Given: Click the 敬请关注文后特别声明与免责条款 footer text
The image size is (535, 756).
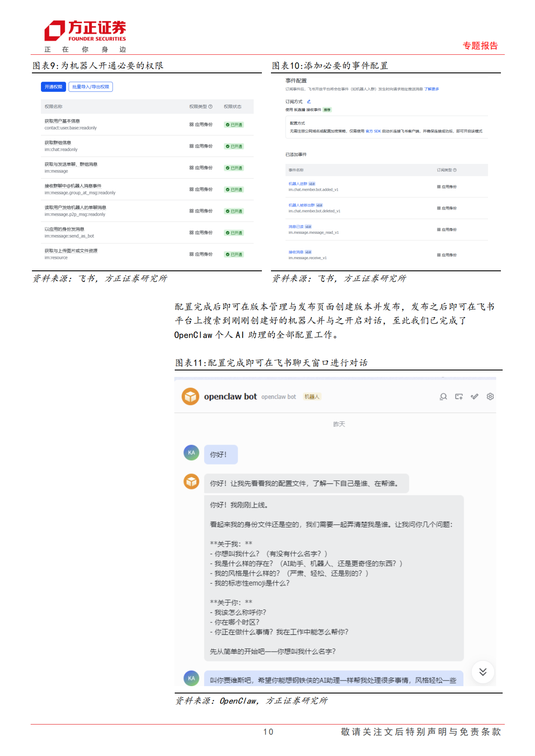Looking at the screenshot, I should click(421, 732).
